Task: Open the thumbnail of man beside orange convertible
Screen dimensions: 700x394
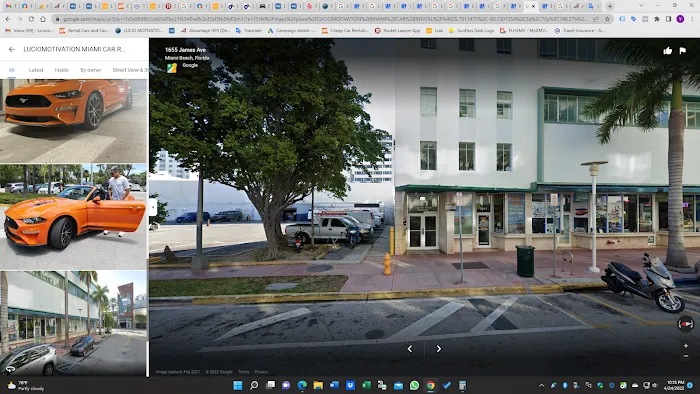Action: (x=73, y=217)
